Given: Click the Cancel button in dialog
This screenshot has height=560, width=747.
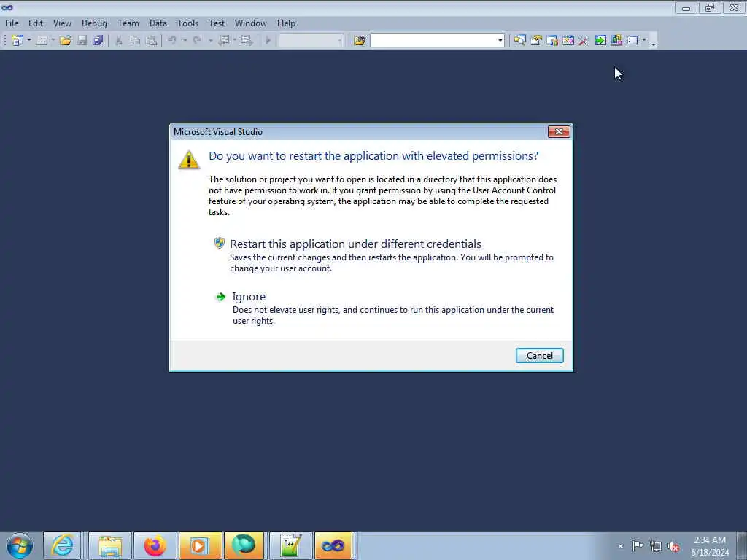Looking at the screenshot, I should [539, 356].
